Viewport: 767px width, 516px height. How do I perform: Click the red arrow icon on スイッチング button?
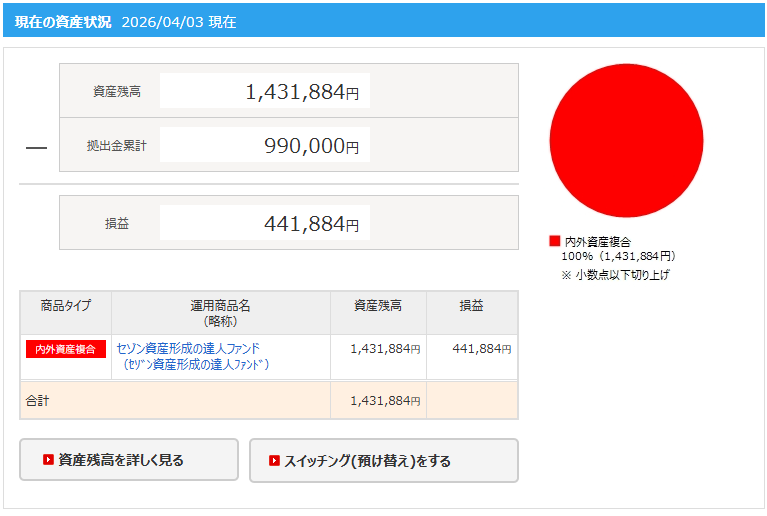[x=274, y=461]
